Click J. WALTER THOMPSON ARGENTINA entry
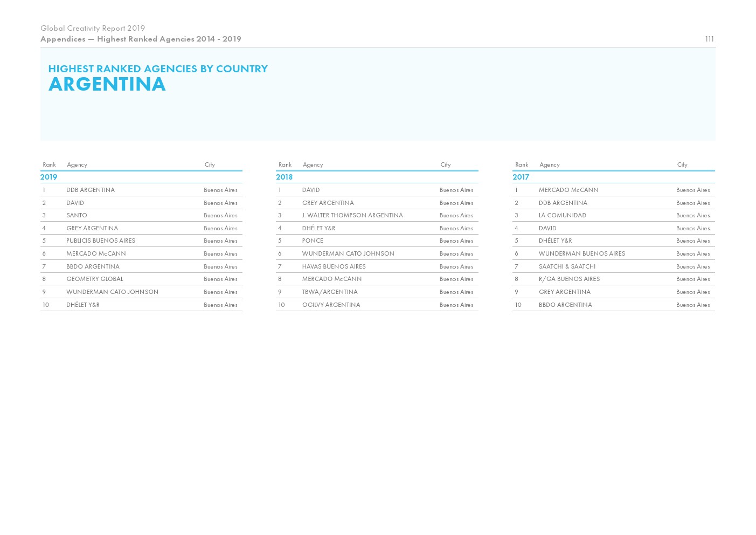Screen dimensions: 756x535 (x=352, y=215)
